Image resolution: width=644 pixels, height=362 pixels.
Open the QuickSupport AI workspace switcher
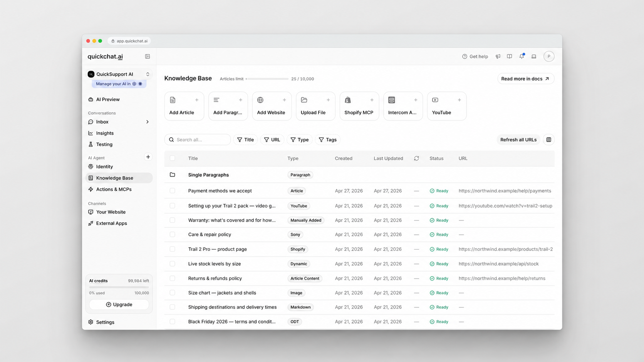click(x=119, y=74)
